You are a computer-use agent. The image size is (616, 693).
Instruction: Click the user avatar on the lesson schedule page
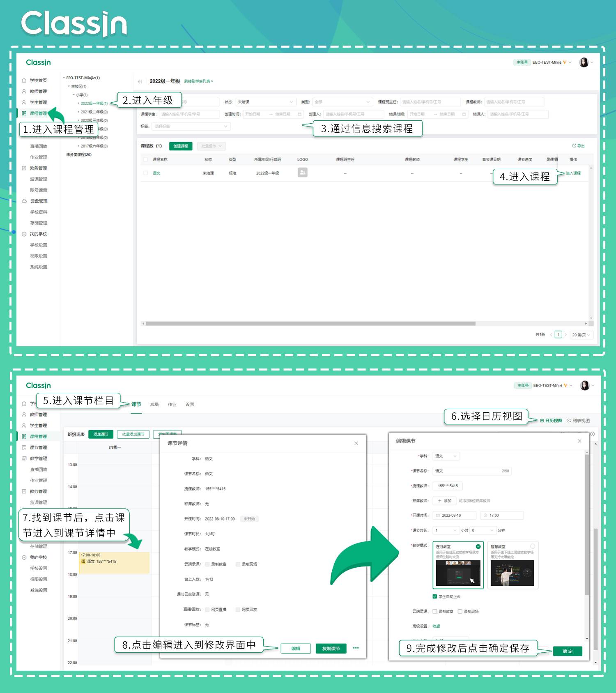click(584, 385)
